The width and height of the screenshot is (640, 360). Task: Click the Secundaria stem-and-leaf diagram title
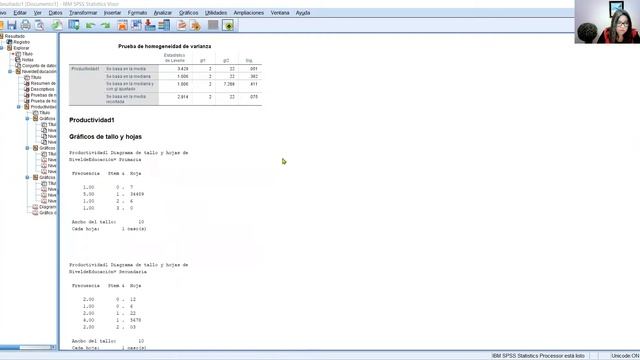click(129, 268)
